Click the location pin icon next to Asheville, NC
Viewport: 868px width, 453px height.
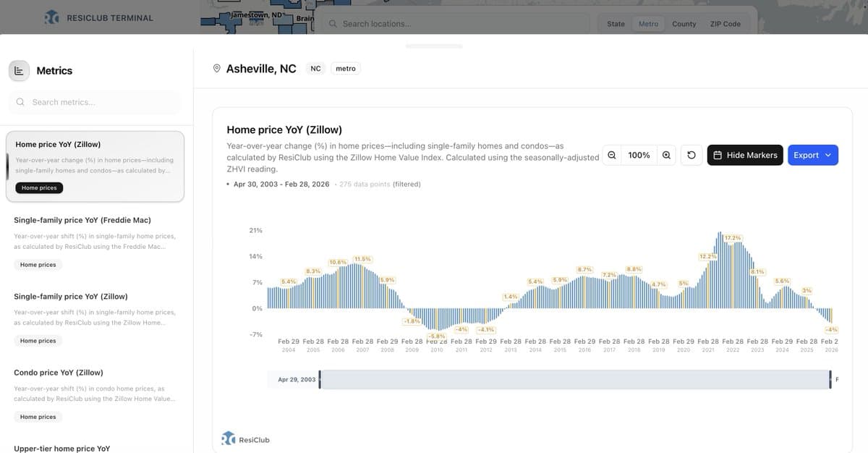(x=216, y=67)
